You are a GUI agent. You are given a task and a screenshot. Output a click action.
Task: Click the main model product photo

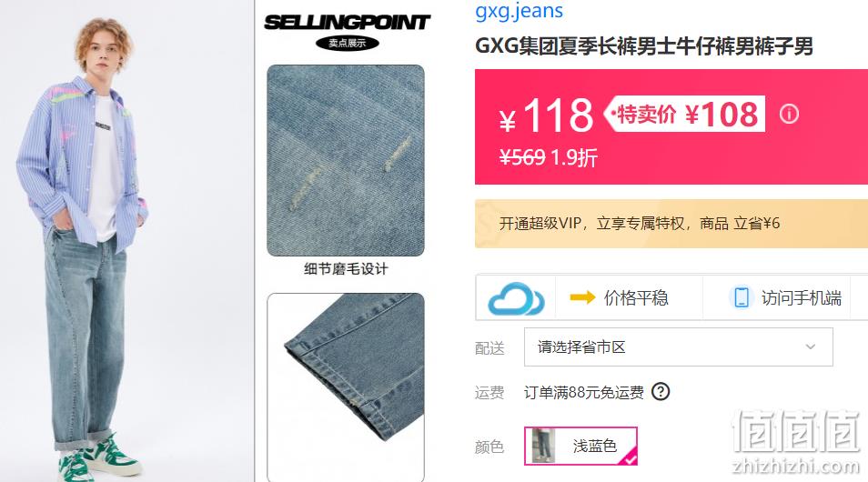(126, 241)
